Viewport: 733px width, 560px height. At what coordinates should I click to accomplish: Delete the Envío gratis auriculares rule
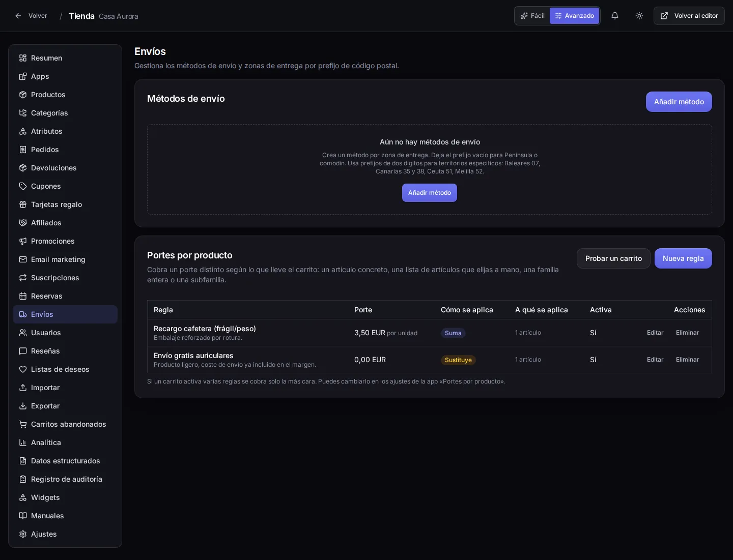(x=687, y=360)
